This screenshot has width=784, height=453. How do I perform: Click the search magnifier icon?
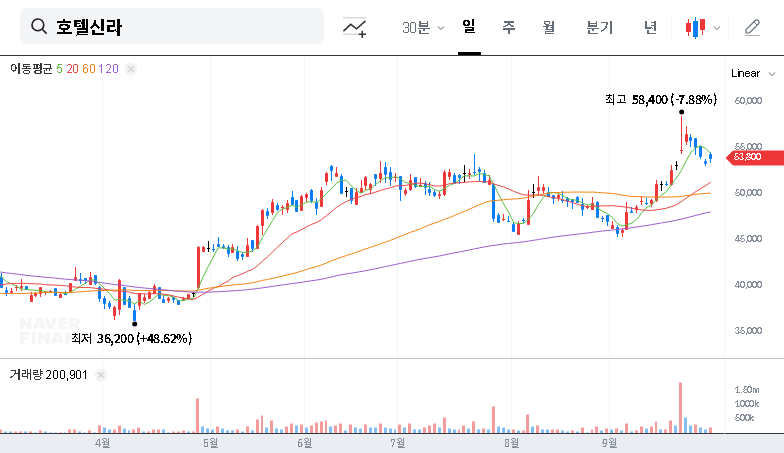pos(39,26)
